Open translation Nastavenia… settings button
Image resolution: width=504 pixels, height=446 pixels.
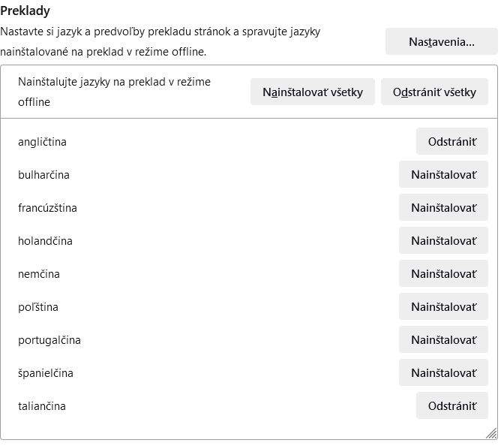tap(441, 41)
